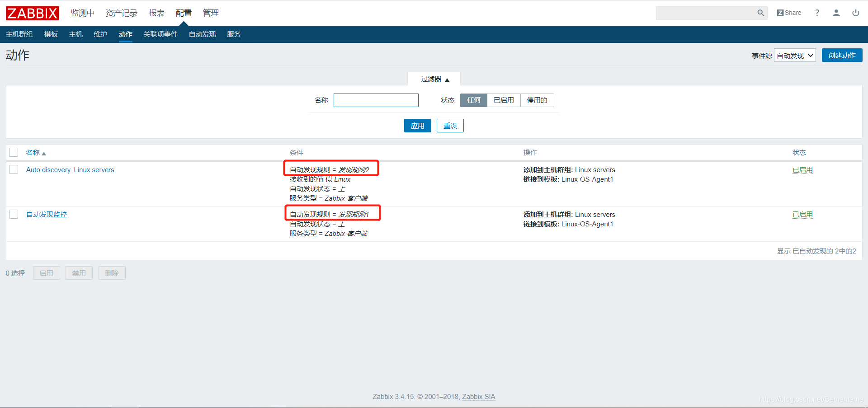Go to the 关联项事件 submenu
Image resolution: width=868 pixels, height=408 pixels.
point(160,34)
